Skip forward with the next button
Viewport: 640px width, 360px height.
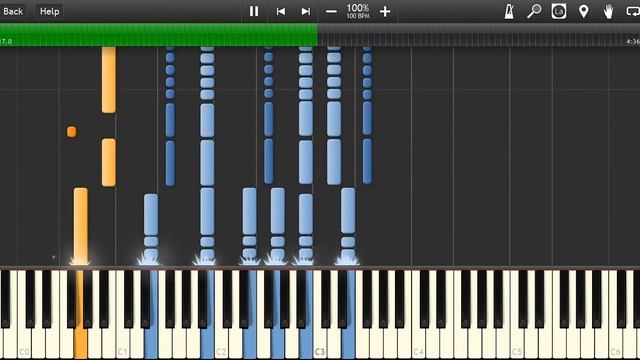306,11
